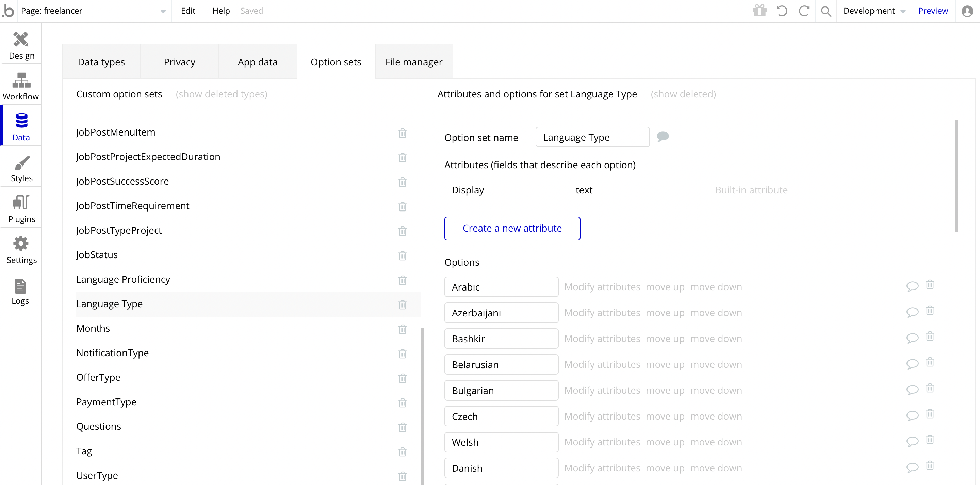This screenshot has height=485, width=980.
Task: Click the right panel vertical scrollbar
Action: click(956, 175)
